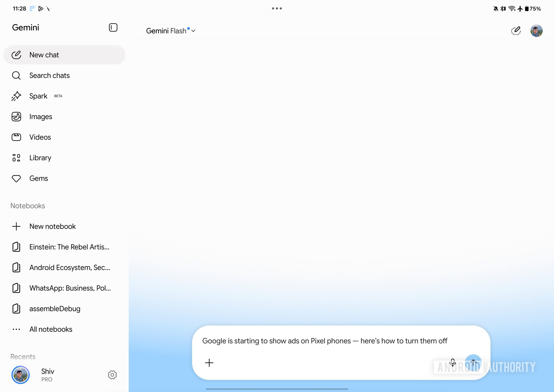The width and height of the screenshot is (554, 392).
Task: Tap the Bluetooth status icon
Action: click(503, 9)
